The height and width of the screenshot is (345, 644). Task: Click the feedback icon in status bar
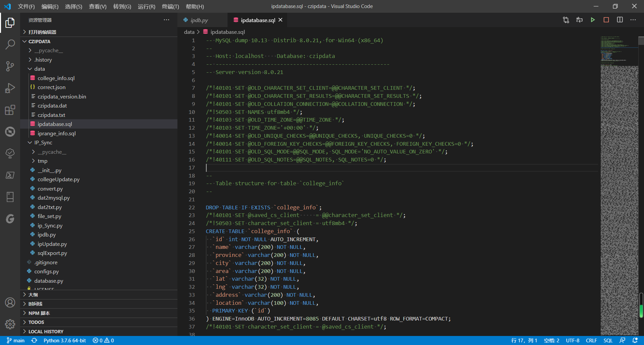point(622,340)
